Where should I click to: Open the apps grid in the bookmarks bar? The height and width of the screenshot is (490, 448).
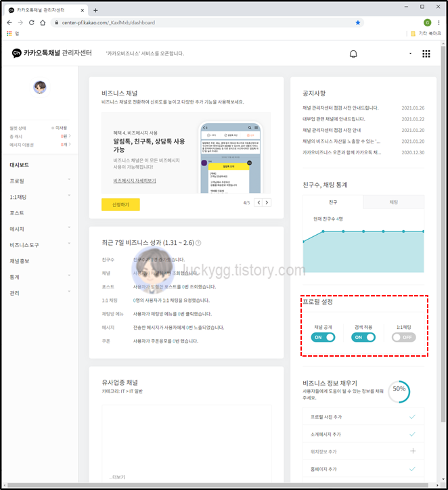pyautogui.click(x=9, y=33)
